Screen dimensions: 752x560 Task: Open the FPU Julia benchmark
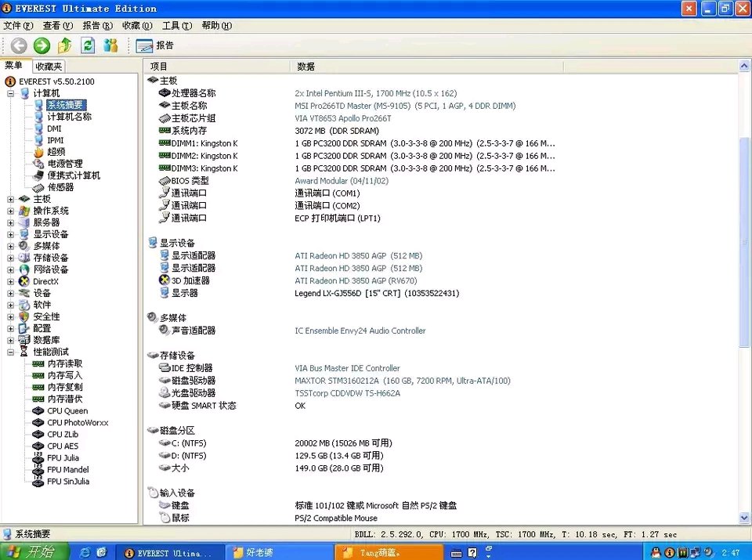63,458
